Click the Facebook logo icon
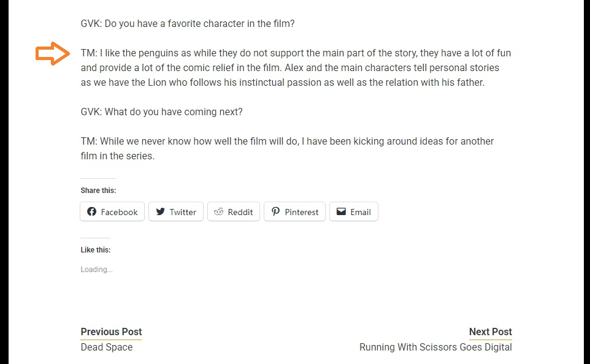This screenshot has width=590, height=364. point(91,211)
